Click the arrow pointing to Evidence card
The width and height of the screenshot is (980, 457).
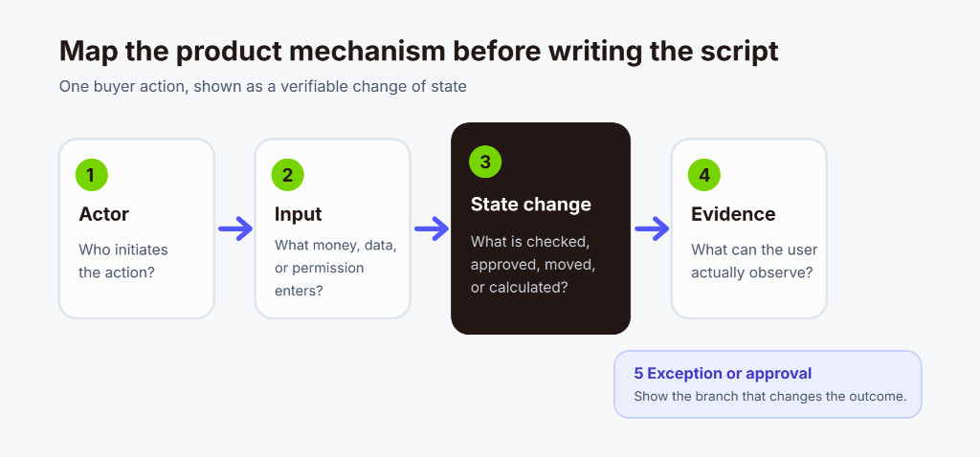point(652,229)
